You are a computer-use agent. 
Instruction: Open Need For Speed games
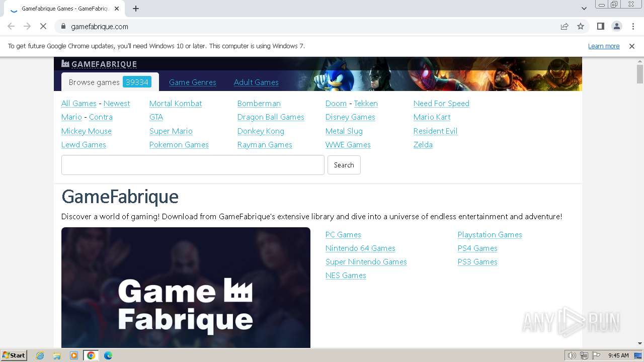point(441,104)
